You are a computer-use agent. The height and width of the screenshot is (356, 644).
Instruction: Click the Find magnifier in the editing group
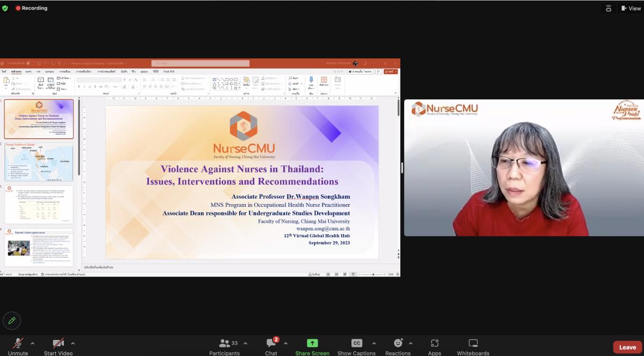coord(290,78)
